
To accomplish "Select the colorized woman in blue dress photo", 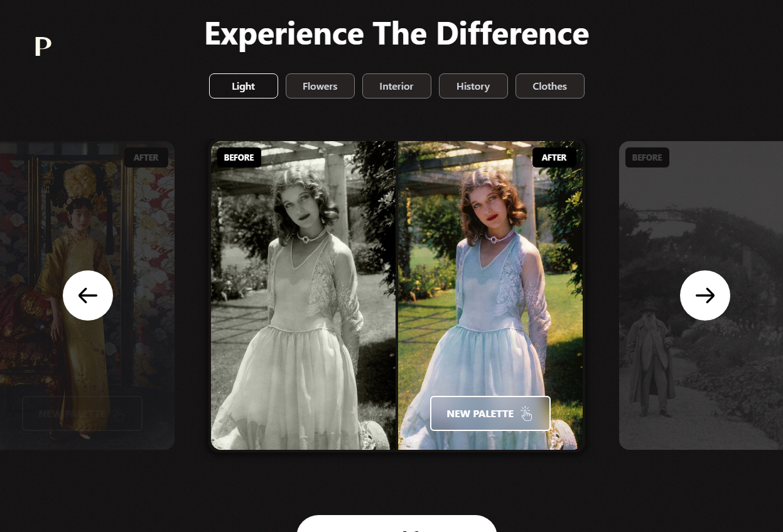I will coord(490,295).
